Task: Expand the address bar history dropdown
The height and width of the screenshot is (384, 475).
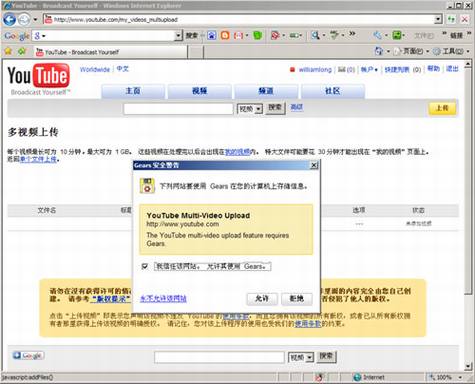Action: click(x=438, y=20)
